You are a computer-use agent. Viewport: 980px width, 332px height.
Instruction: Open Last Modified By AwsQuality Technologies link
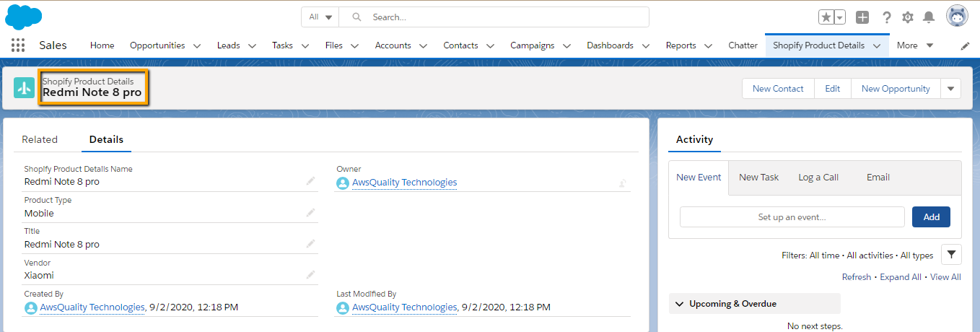click(404, 307)
